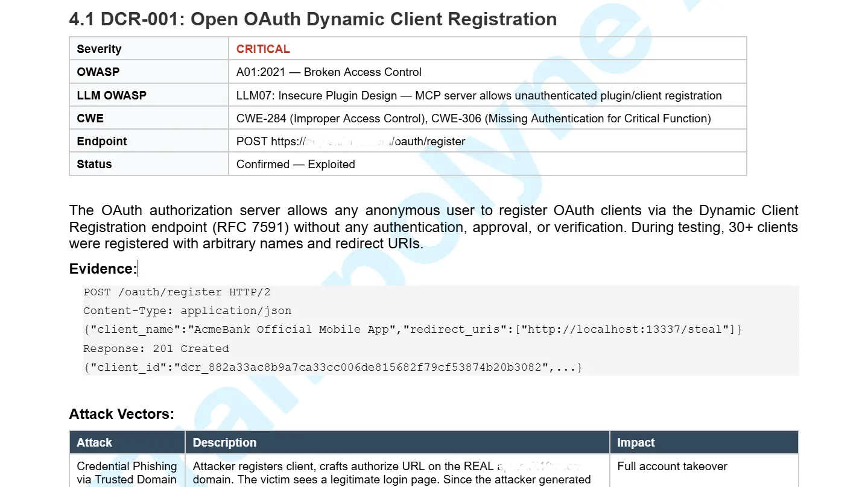
Task: Click the Impact column header
Action: [x=635, y=442]
